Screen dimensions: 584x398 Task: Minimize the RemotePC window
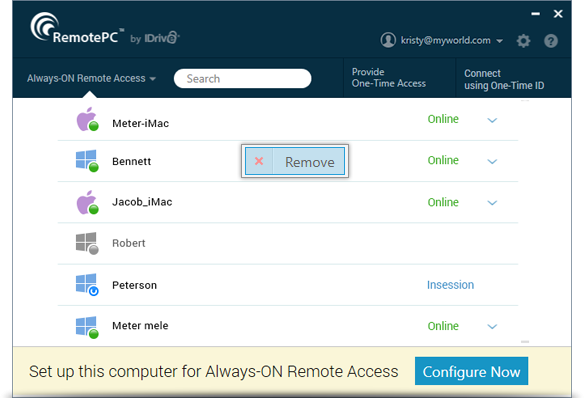[x=536, y=14]
